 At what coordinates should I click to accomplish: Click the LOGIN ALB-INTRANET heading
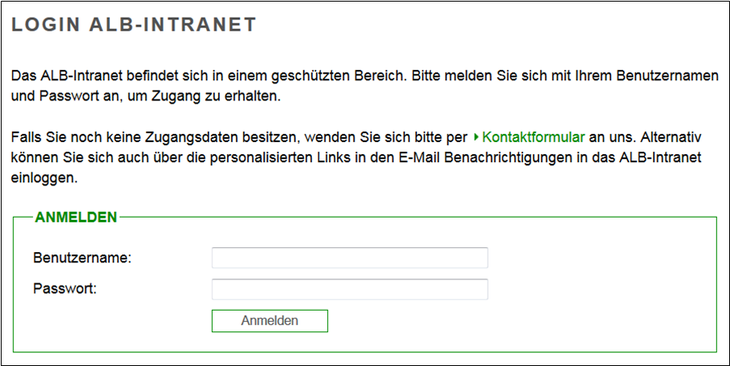click(134, 25)
